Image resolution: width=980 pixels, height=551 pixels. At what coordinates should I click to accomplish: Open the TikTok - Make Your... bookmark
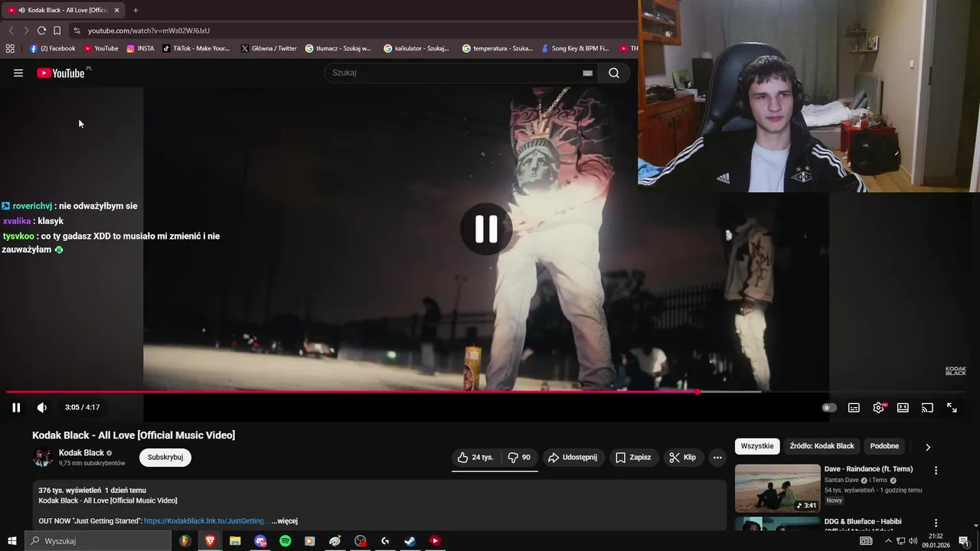[x=196, y=48]
